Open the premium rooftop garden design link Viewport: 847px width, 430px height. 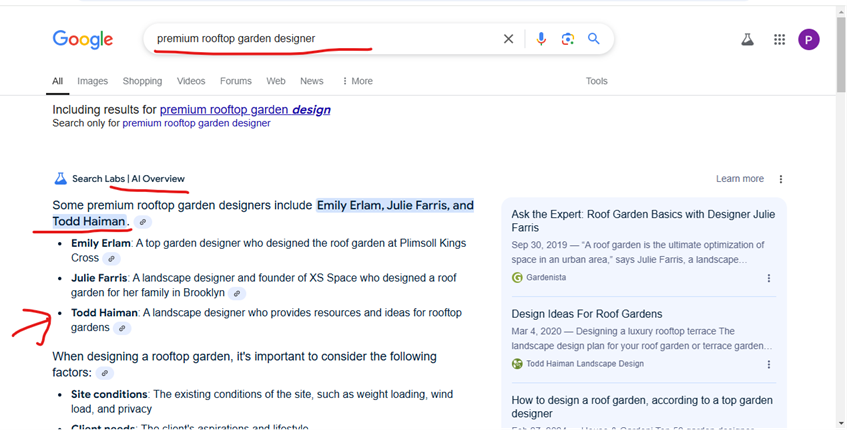245,110
